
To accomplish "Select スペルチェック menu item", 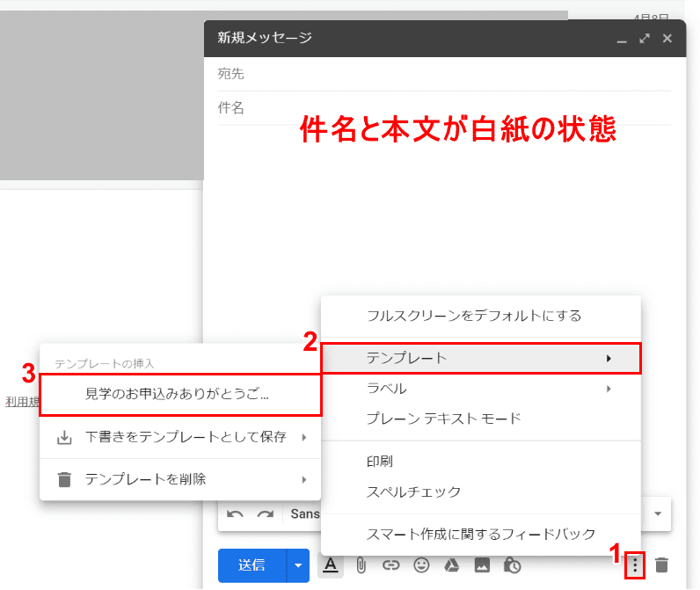I will point(481,492).
